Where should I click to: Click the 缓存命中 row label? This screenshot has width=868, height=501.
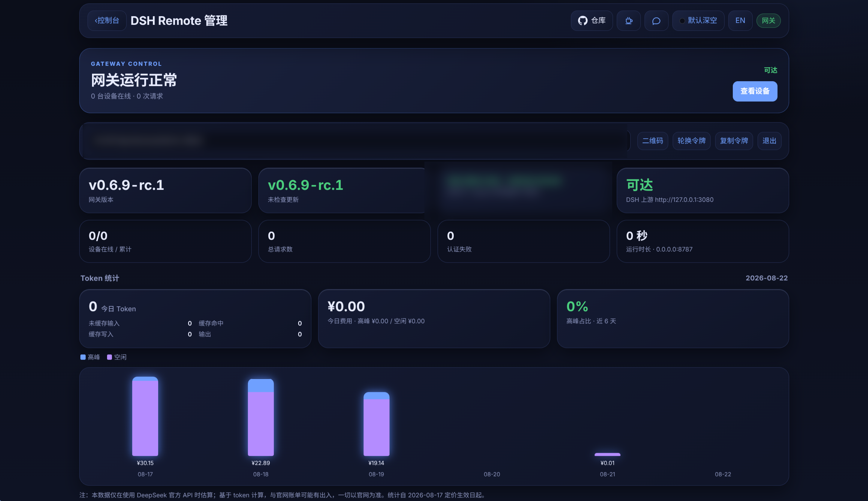coord(211,323)
